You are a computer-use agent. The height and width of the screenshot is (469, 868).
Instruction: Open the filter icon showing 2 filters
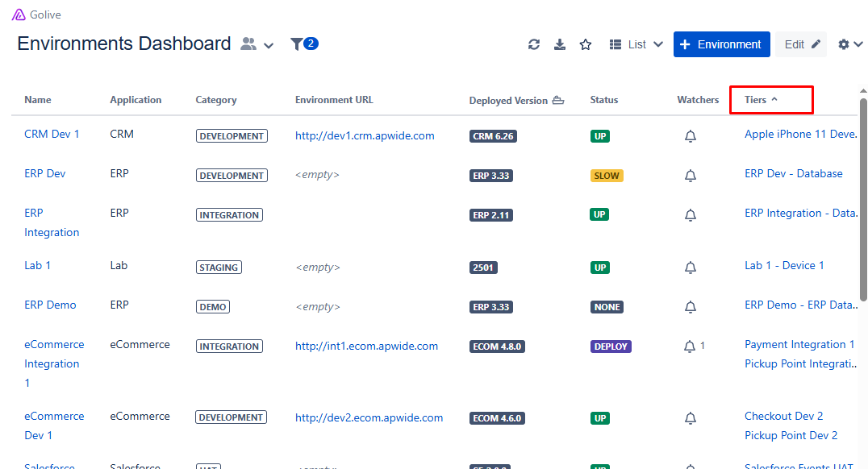[304, 44]
